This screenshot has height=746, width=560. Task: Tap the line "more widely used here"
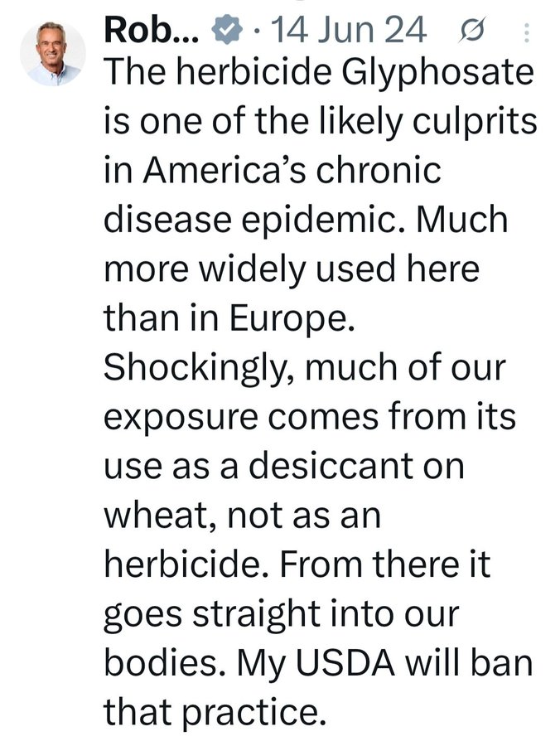click(x=292, y=270)
